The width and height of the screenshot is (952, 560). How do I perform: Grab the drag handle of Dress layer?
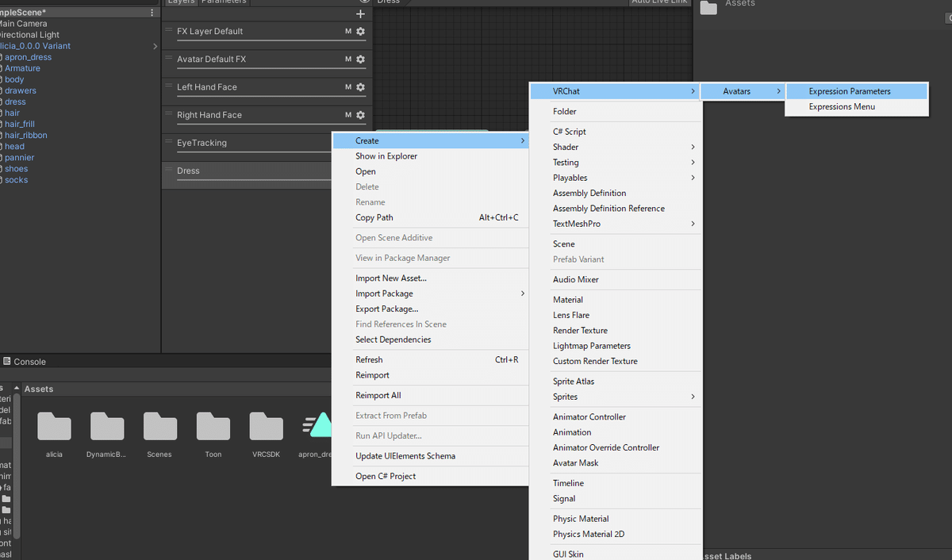tap(168, 170)
